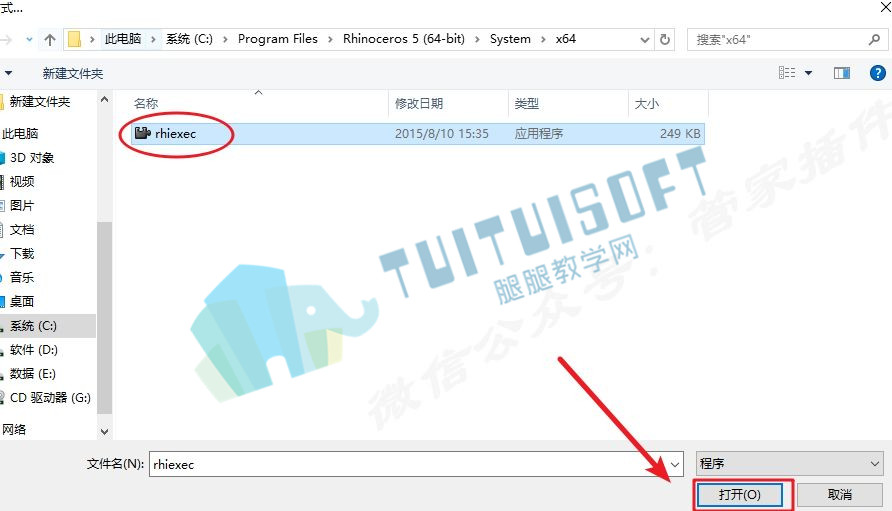Sort by 大小 column header
The image size is (892, 511).
pos(646,103)
